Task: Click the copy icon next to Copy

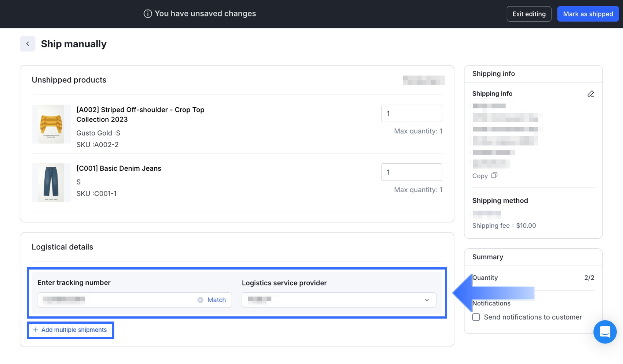Action: [x=494, y=175]
